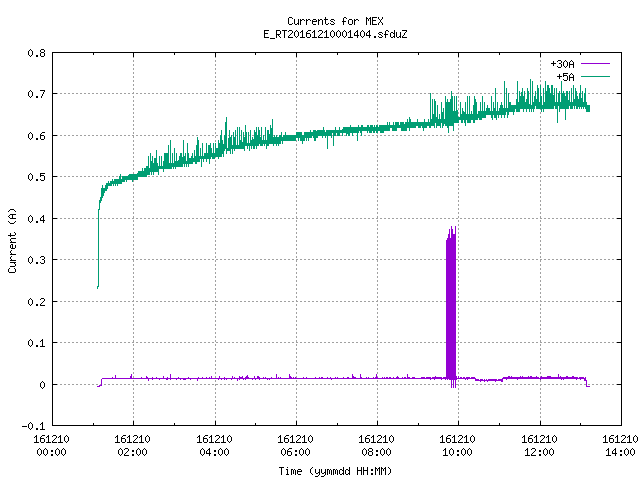Click the 161210 02:00 x-axis tick label
The width and height of the screenshot is (640, 480).
coord(133,446)
